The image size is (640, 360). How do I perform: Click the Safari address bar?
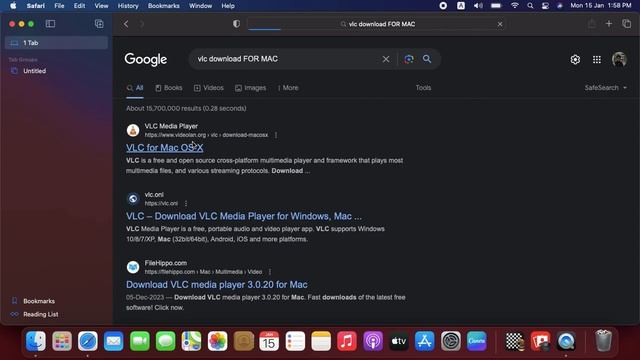pyautogui.click(x=376, y=24)
